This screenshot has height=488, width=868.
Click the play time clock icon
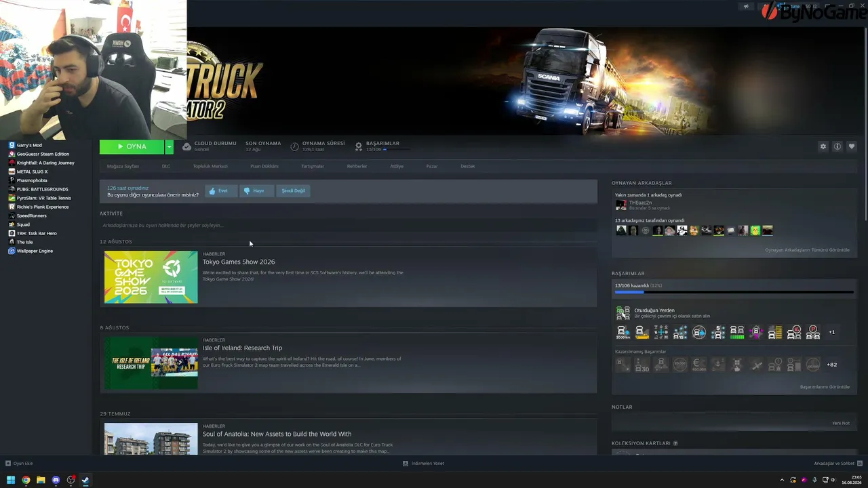(x=294, y=146)
